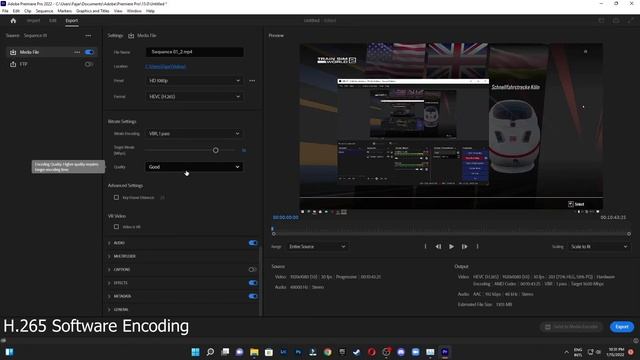This screenshot has height=360, width=640.
Task: Open the Markers menu
Action: pyautogui.click(x=64, y=11)
